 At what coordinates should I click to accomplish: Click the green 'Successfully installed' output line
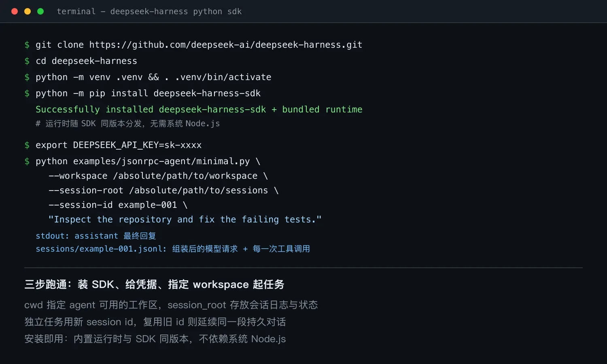[199, 110]
